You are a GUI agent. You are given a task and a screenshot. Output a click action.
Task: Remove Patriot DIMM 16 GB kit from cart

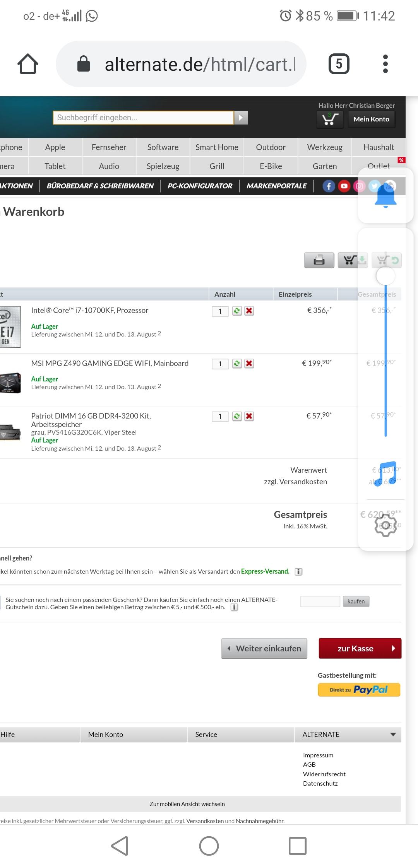(249, 416)
